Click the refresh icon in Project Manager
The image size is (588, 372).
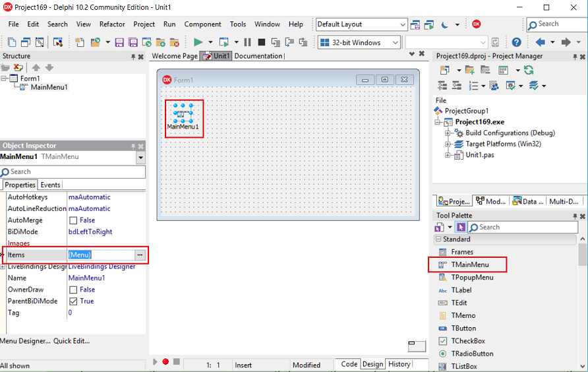tap(529, 70)
